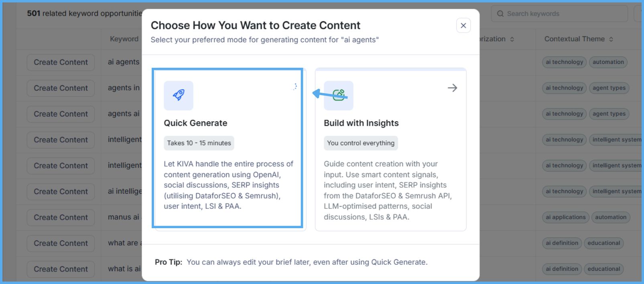Click Create Content next to 'manus ai'

point(60,217)
